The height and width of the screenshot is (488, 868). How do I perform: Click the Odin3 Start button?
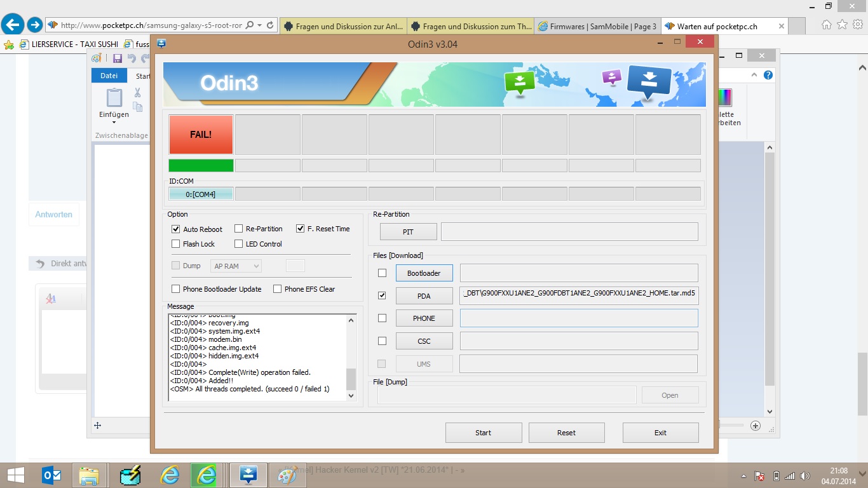[x=484, y=433]
